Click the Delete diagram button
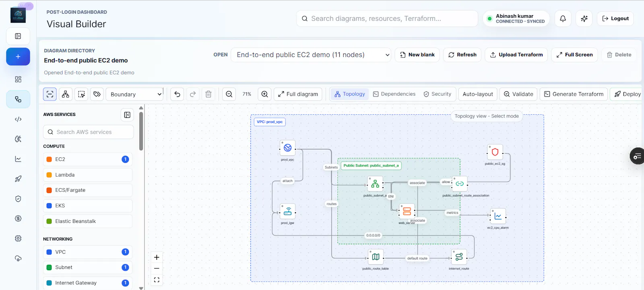Viewport: 644px width, 290px height. click(x=619, y=55)
